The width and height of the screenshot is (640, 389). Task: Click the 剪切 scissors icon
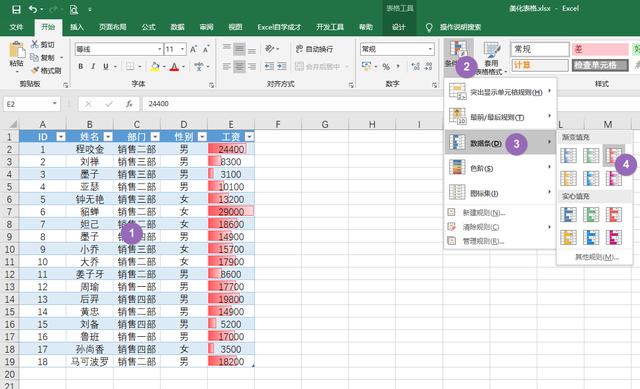(x=35, y=44)
